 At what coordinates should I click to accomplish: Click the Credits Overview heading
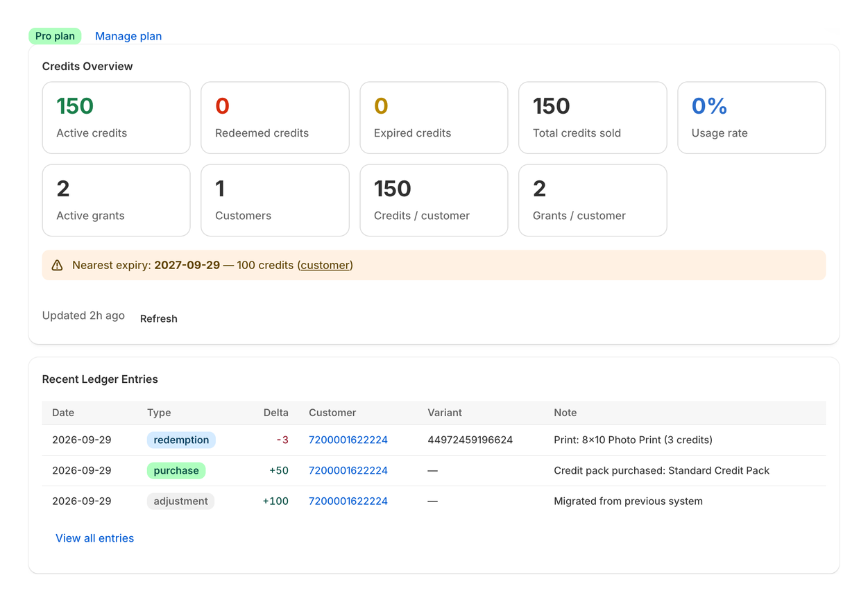coord(87,67)
